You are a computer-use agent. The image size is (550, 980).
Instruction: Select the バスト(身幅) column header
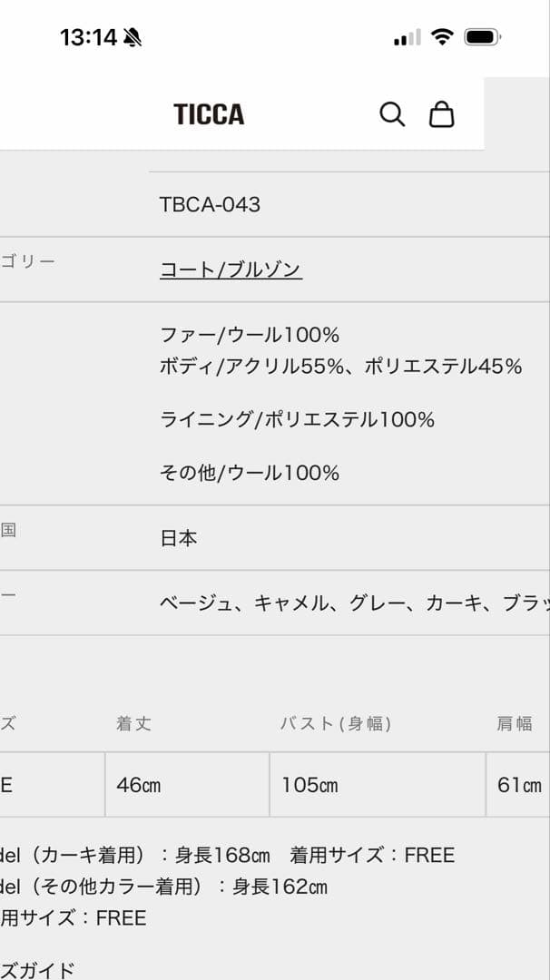click(335, 724)
